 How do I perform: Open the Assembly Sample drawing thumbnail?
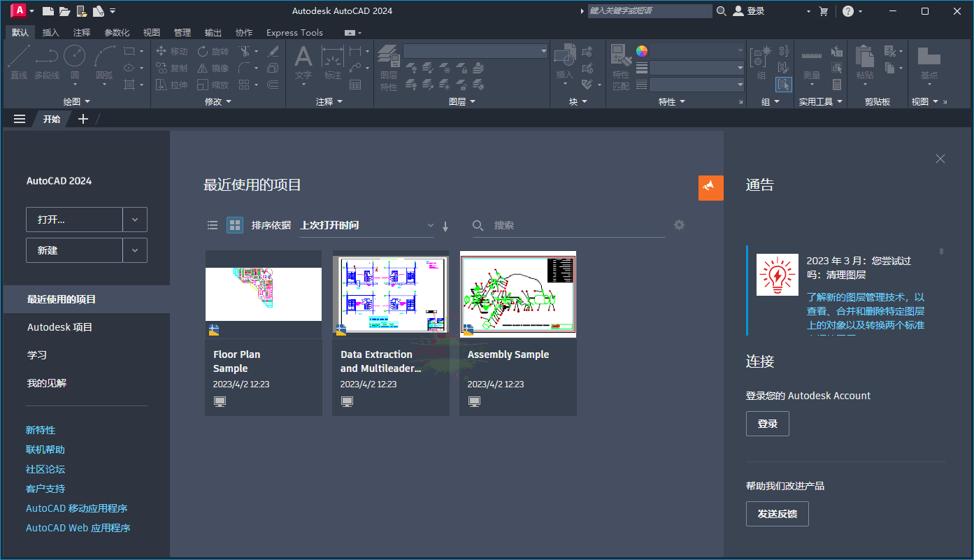(x=517, y=294)
